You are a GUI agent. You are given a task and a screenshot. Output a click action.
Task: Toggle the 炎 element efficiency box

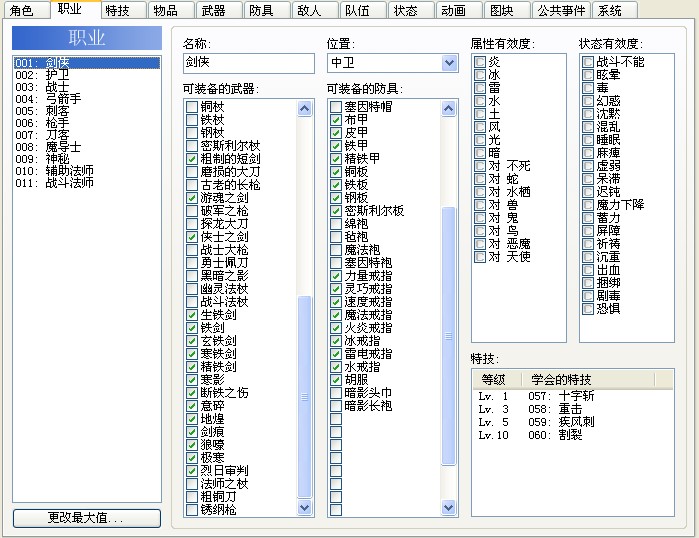pos(480,62)
